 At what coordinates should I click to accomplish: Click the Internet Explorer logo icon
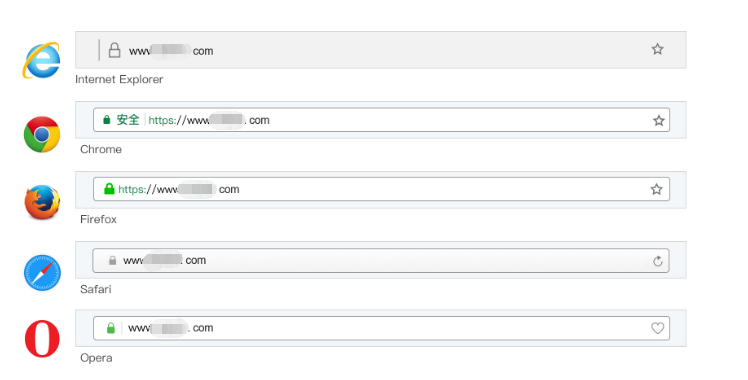click(x=42, y=60)
